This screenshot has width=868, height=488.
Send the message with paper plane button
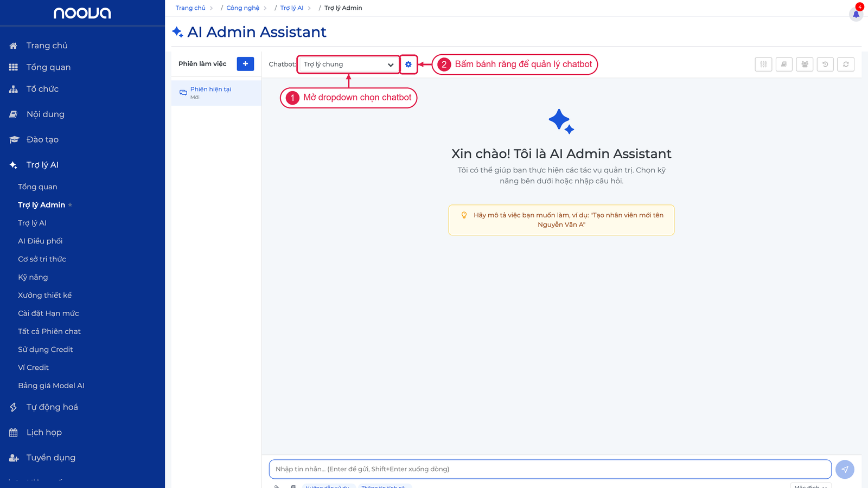[x=845, y=470]
